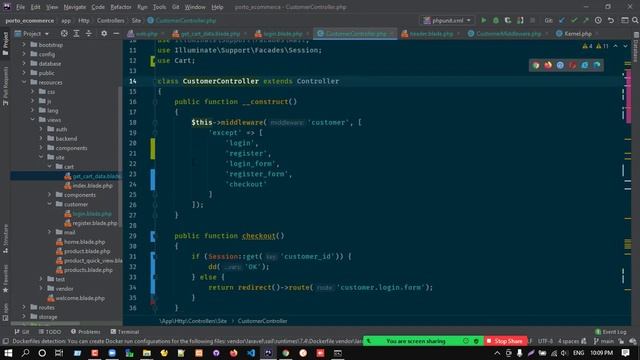
Task: Open page in Firefox browser icon
Action: click(548, 65)
